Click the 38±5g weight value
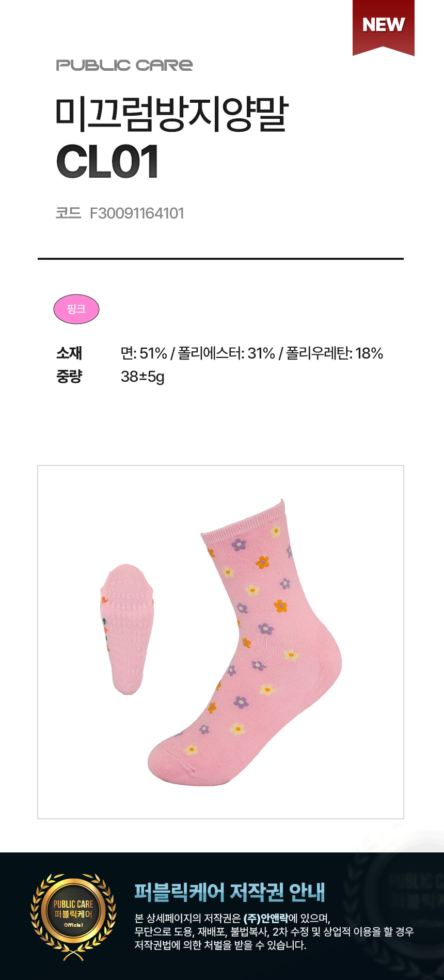 click(x=142, y=377)
